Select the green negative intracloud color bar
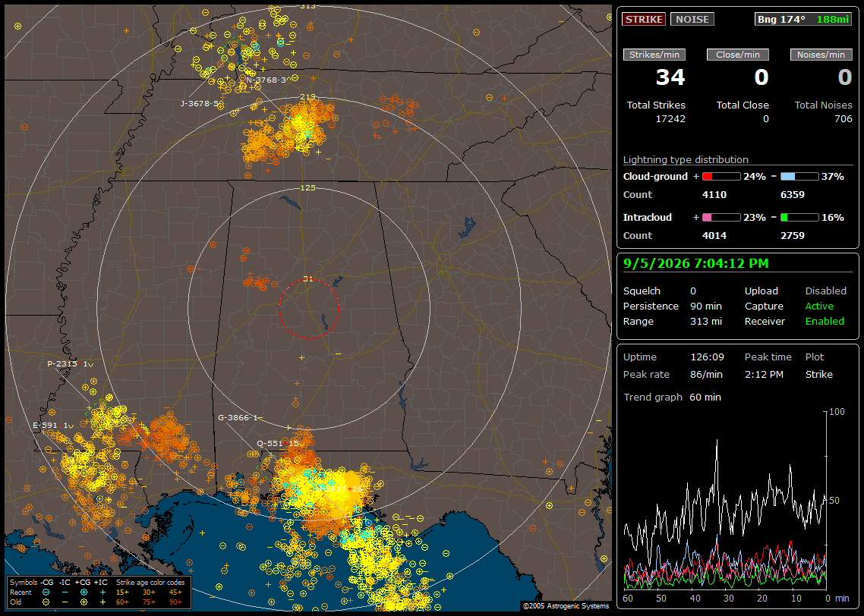Screen dimensions: 864x616 [x=799, y=218]
